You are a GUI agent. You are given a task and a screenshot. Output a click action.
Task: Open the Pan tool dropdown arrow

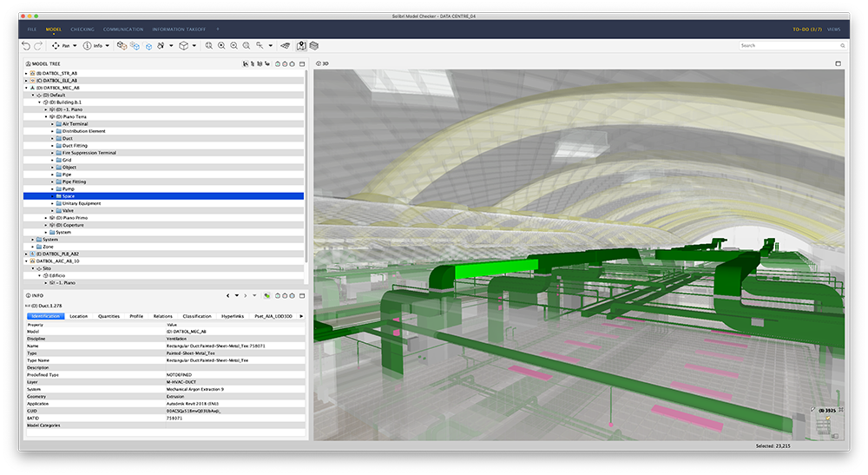tap(75, 46)
